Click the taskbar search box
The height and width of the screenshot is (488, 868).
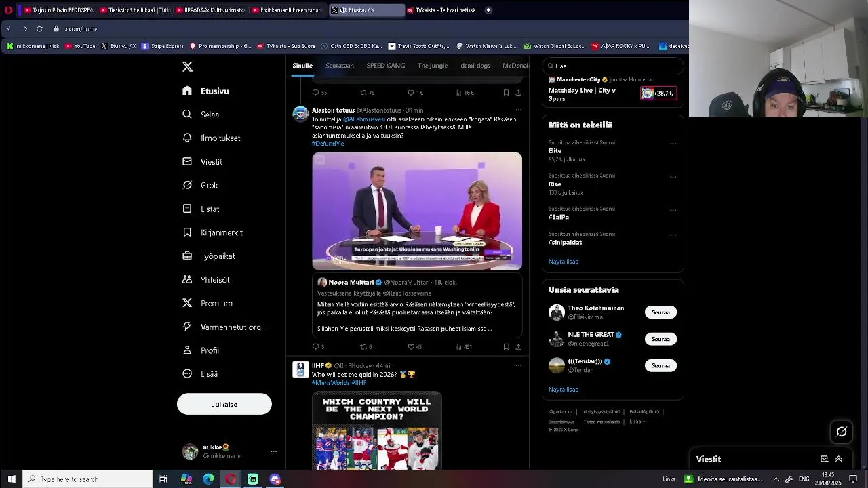87,479
